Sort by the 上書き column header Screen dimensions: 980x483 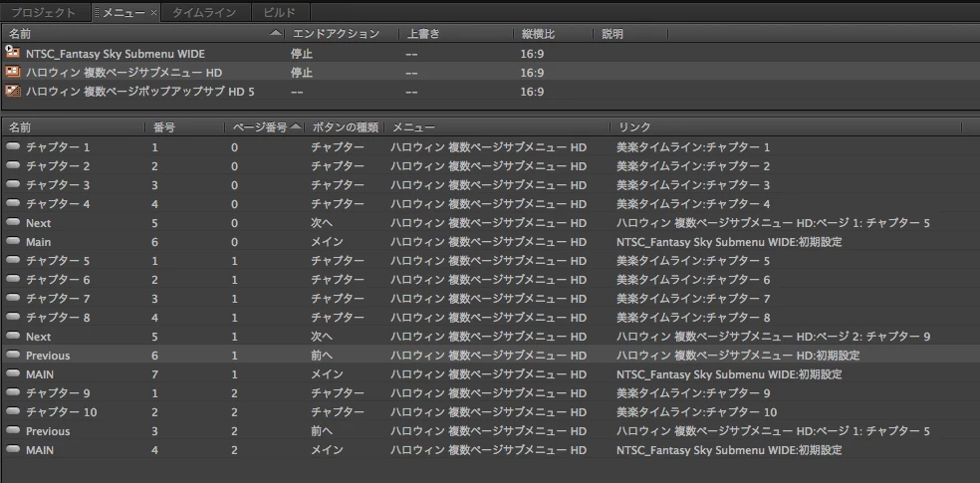[x=423, y=34]
